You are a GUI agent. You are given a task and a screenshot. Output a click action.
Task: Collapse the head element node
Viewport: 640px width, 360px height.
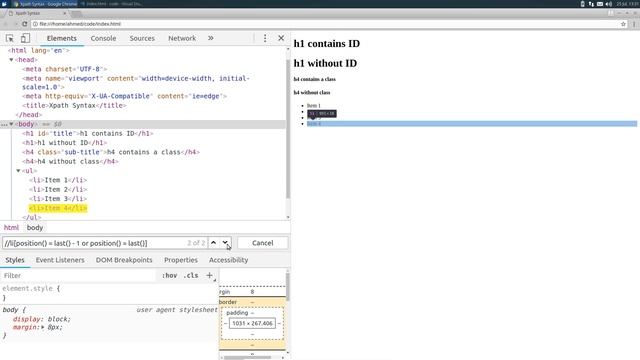tap(11, 60)
